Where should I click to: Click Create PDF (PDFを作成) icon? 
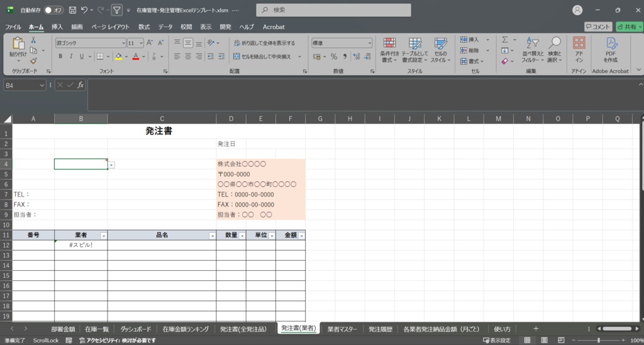tap(611, 50)
